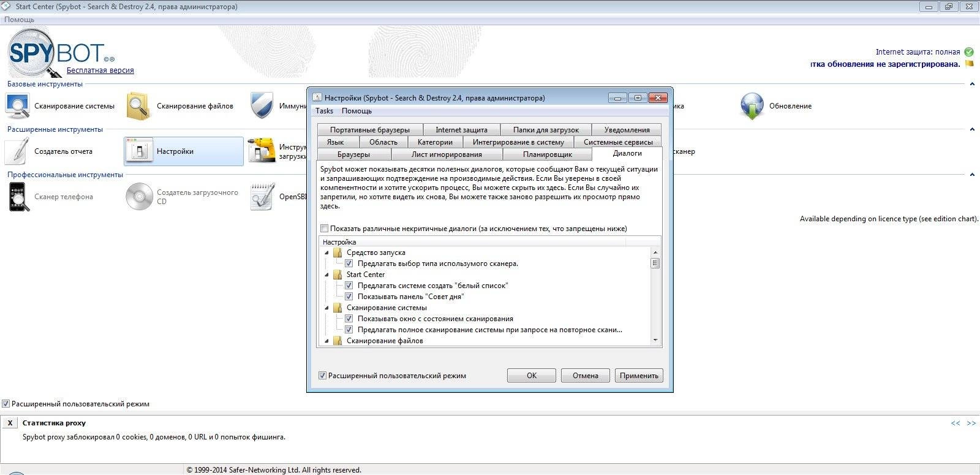Click Применить button

point(639,376)
